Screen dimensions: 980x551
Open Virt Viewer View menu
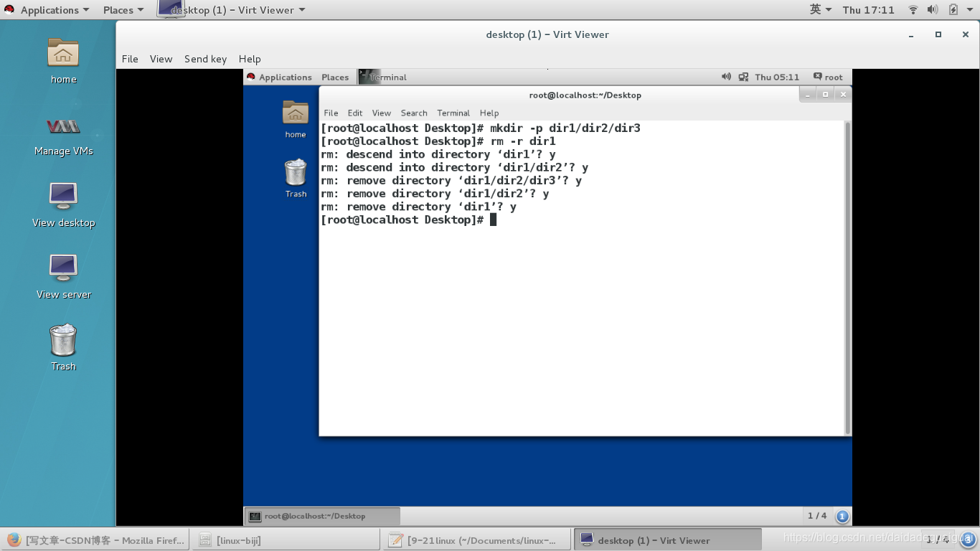[161, 59]
